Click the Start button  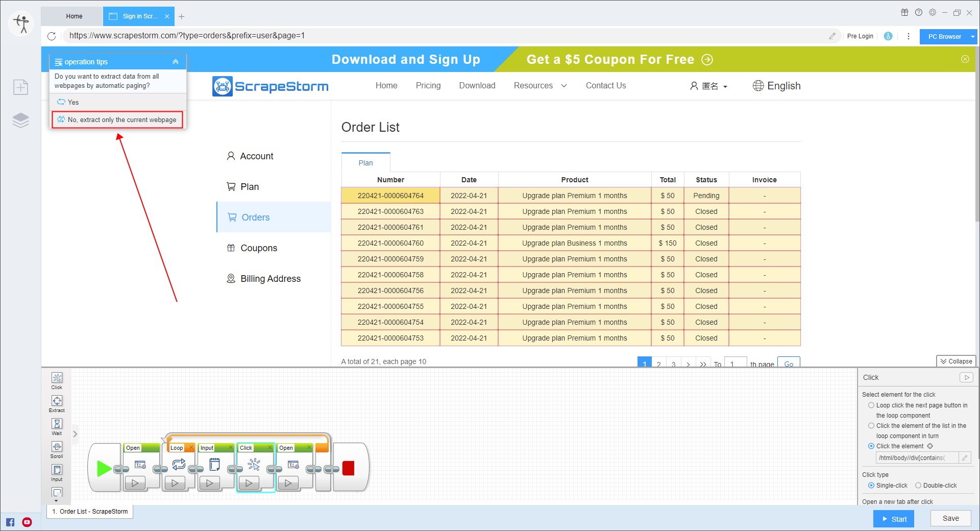(894, 519)
